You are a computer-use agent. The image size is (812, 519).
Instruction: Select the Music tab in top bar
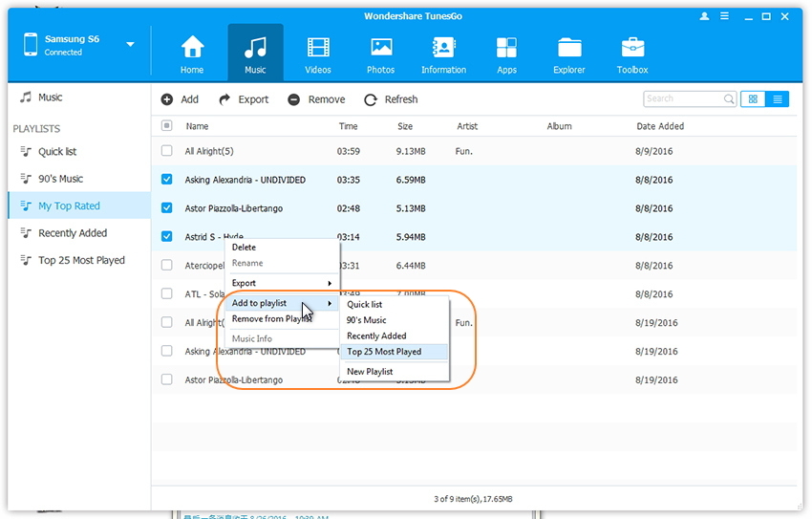pos(255,53)
